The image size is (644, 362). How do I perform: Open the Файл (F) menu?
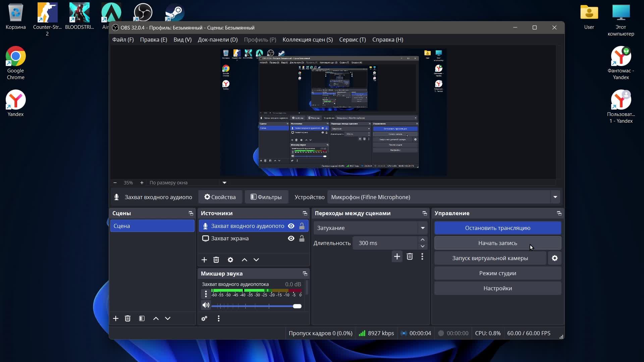[123, 40]
